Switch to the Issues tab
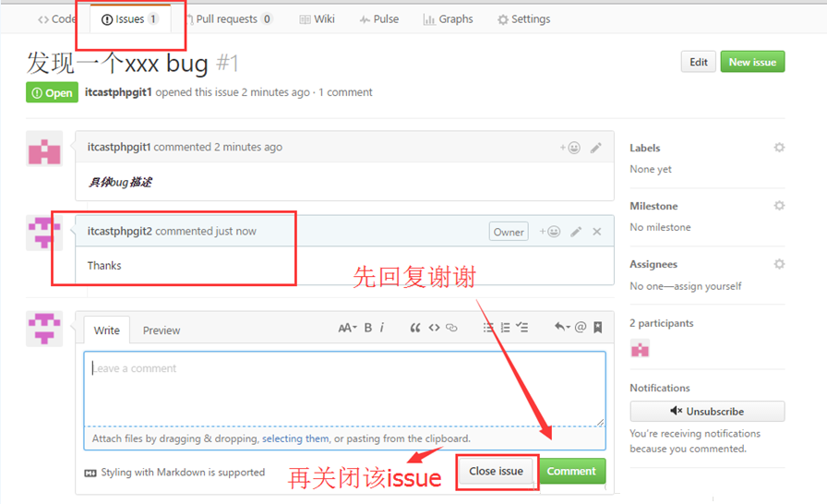The width and height of the screenshot is (827, 504). pos(130,19)
